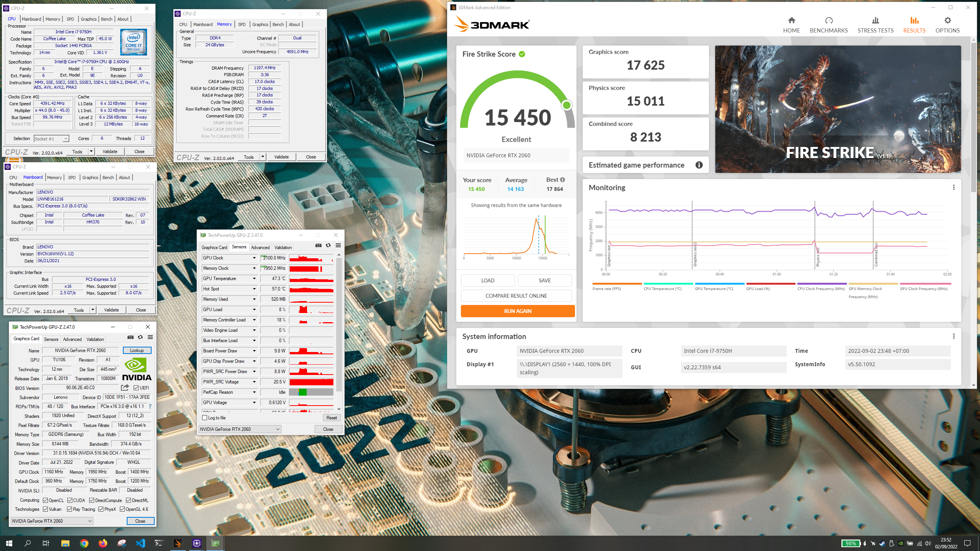Share the GPU BIOS version export icon
This screenshot has width=980, height=551.
click(x=125, y=388)
